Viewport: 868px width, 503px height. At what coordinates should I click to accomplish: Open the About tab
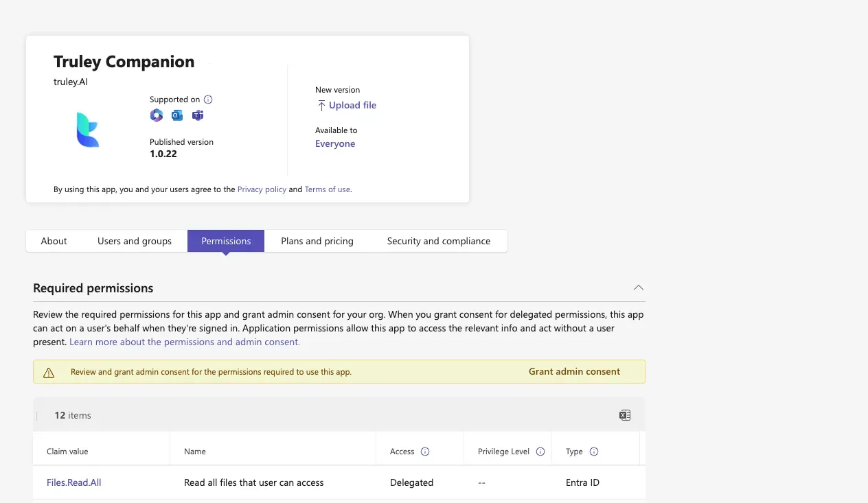click(x=54, y=241)
